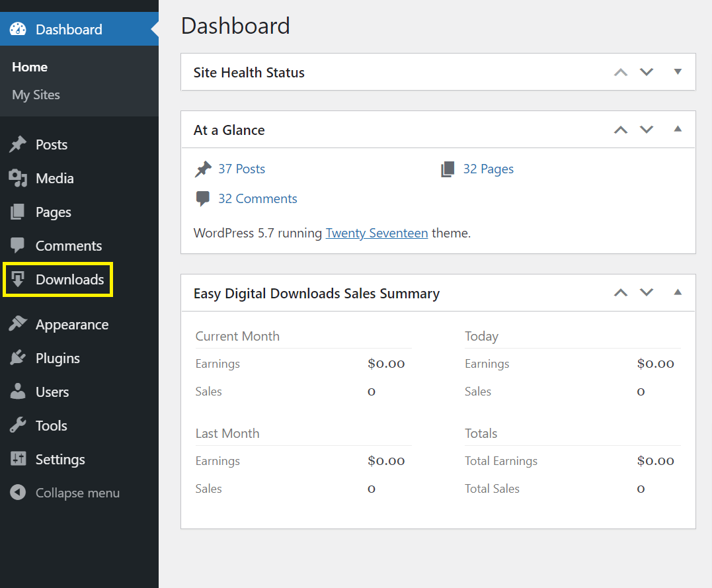Image resolution: width=712 pixels, height=588 pixels.
Task: Open the 37 Posts link
Action: (241, 169)
